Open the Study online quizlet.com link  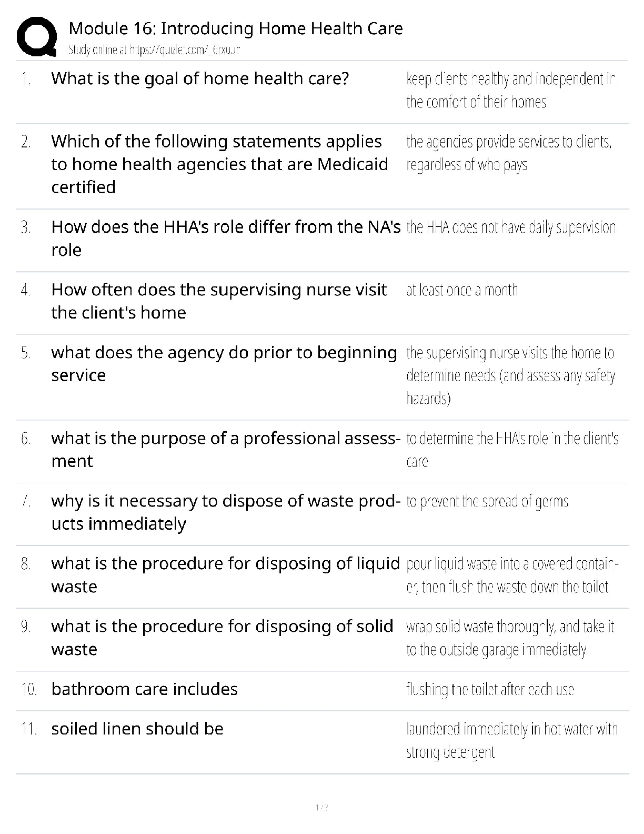click(x=154, y=50)
